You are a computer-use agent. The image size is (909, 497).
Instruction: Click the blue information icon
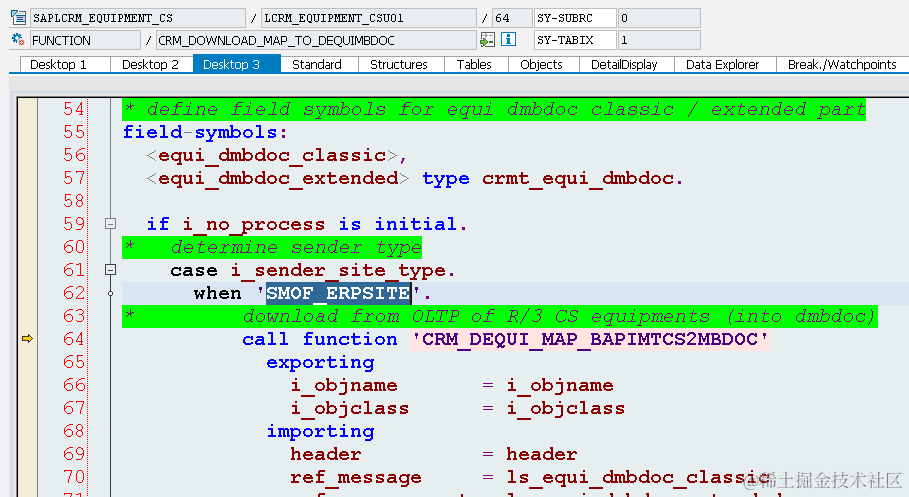[508, 40]
